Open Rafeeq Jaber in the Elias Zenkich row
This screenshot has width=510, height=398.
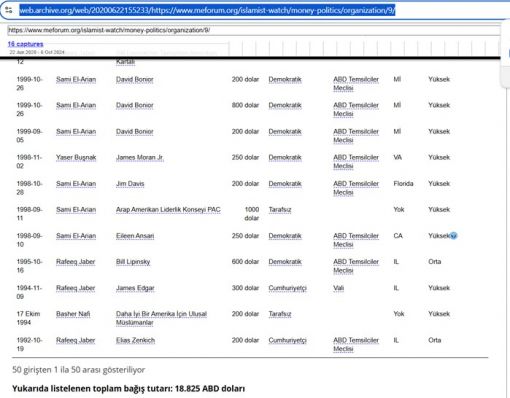(76, 340)
